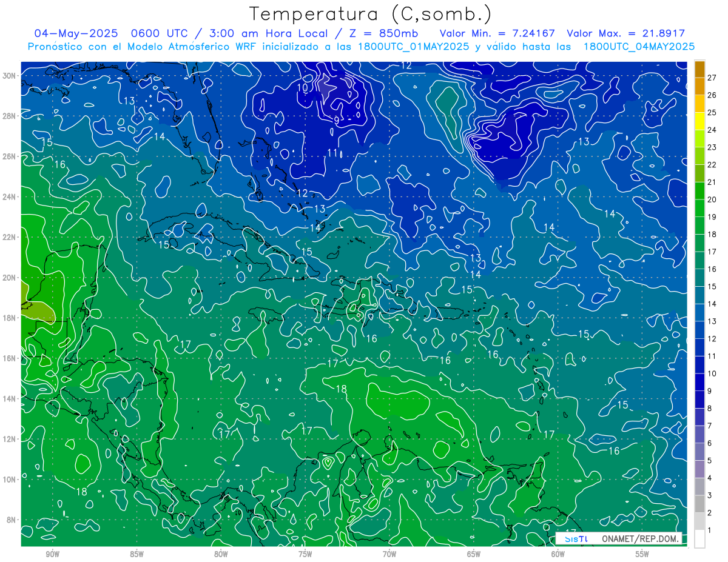The width and height of the screenshot is (728, 562).
Task: Click the blue "SisTI" logo text
Action: tap(576, 538)
